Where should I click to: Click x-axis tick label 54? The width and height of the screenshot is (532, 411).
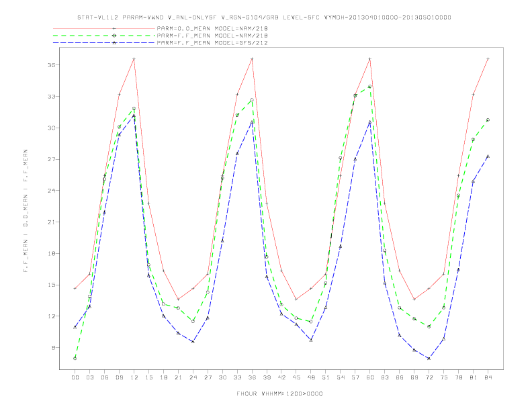[x=341, y=377]
